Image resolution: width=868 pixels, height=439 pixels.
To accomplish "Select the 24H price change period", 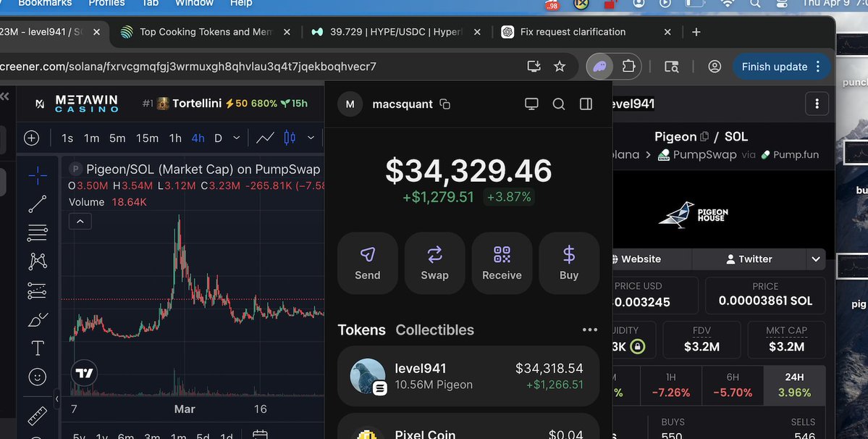I will (x=794, y=385).
